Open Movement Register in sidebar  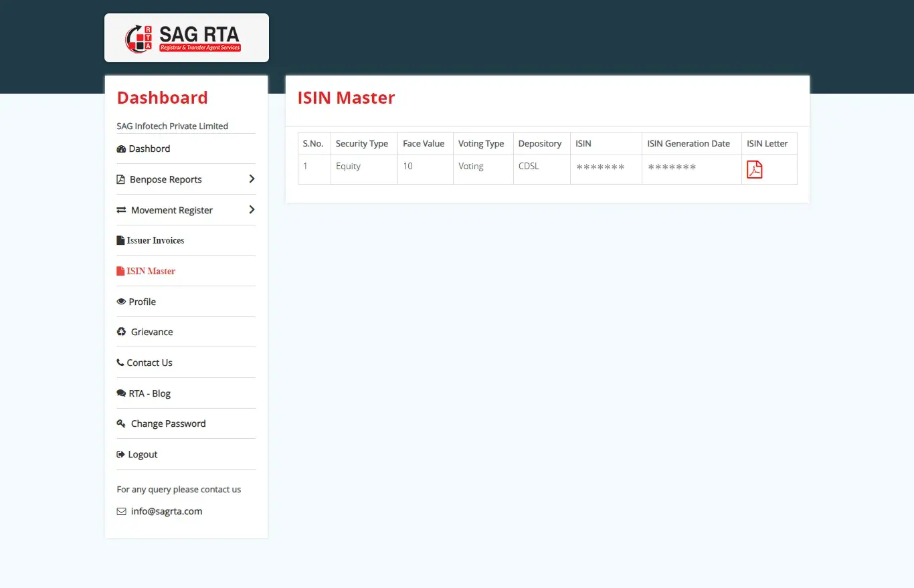pyautogui.click(x=171, y=211)
